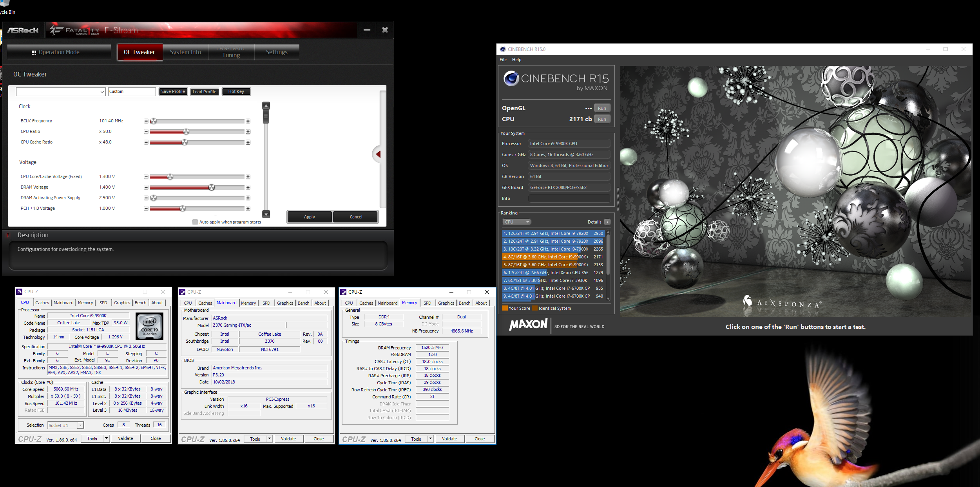Viewport: 980px width, 487px height.
Task: Select ranking row 7, Intel Core i7-3930K
Action: pyautogui.click(x=553, y=280)
